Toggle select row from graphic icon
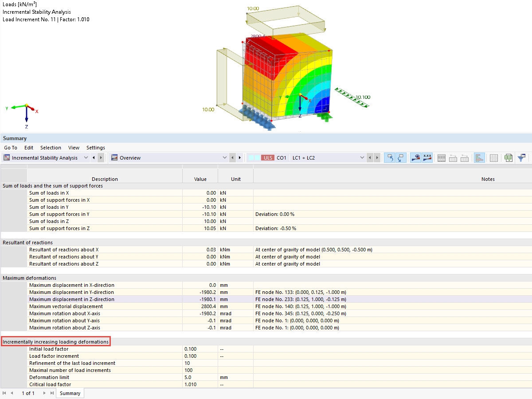Viewport: 532px width, 399px height. tap(401, 158)
